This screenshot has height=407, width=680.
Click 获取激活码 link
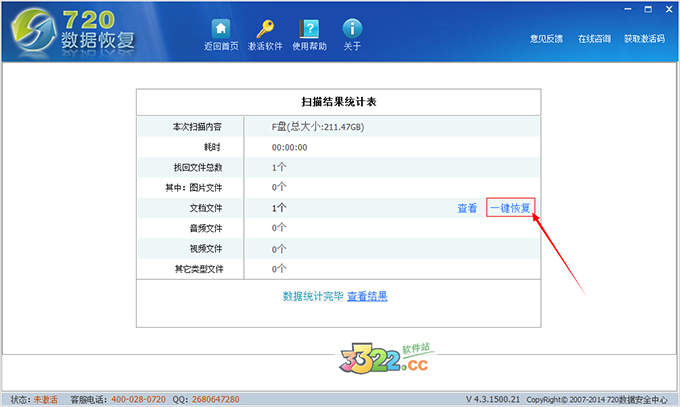click(644, 39)
